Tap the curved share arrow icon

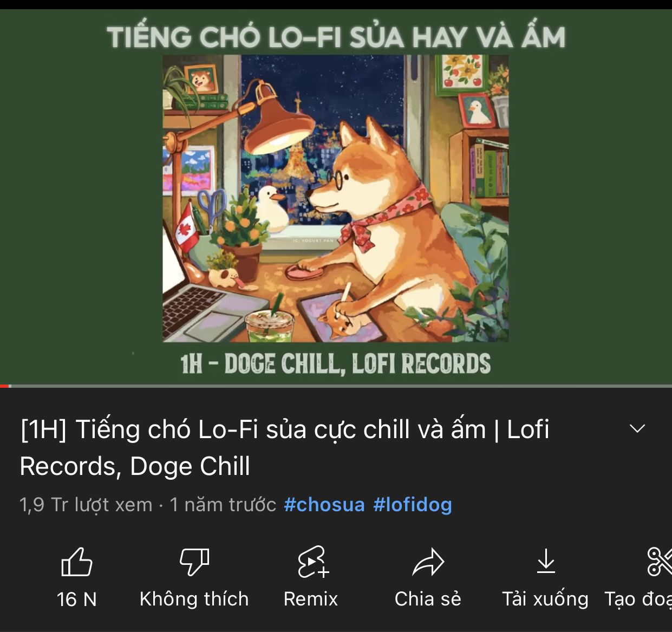pyautogui.click(x=428, y=562)
